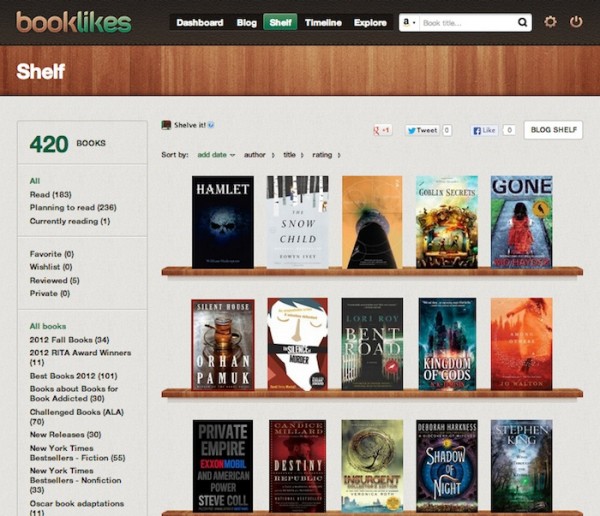Click the booklikes logo

[73, 22]
